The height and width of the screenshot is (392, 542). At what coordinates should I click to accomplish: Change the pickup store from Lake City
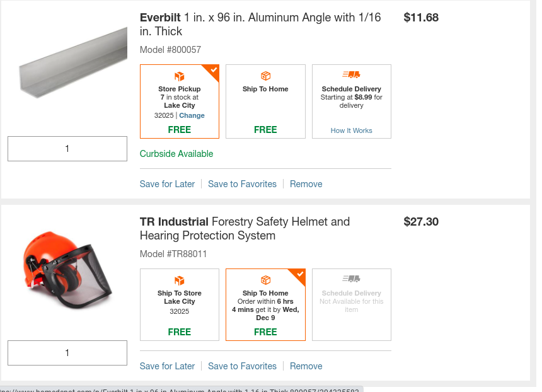click(192, 115)
